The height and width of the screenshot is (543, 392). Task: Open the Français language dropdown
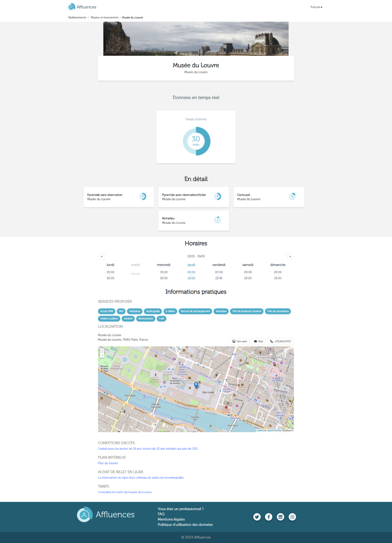316,7
